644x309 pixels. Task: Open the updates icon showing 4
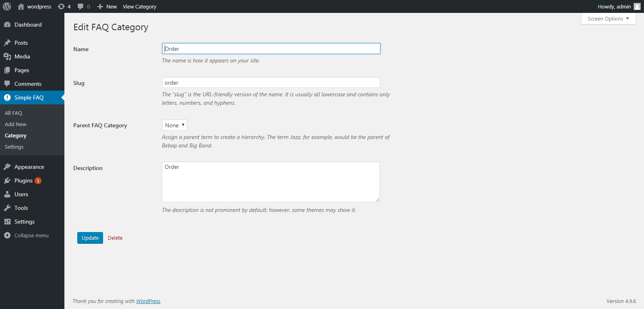[x=64, y=6]
